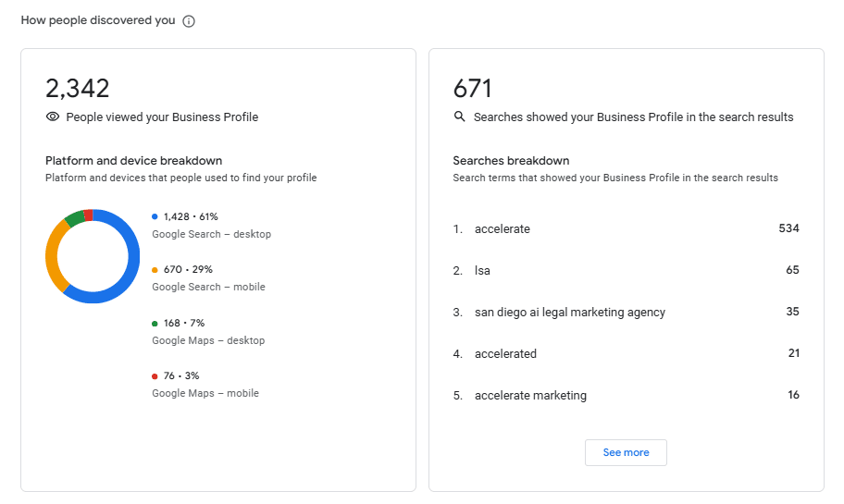Viewport: 844px width, 504px height.
Task: Click the donut chart
Action: [x=93, y=256]
